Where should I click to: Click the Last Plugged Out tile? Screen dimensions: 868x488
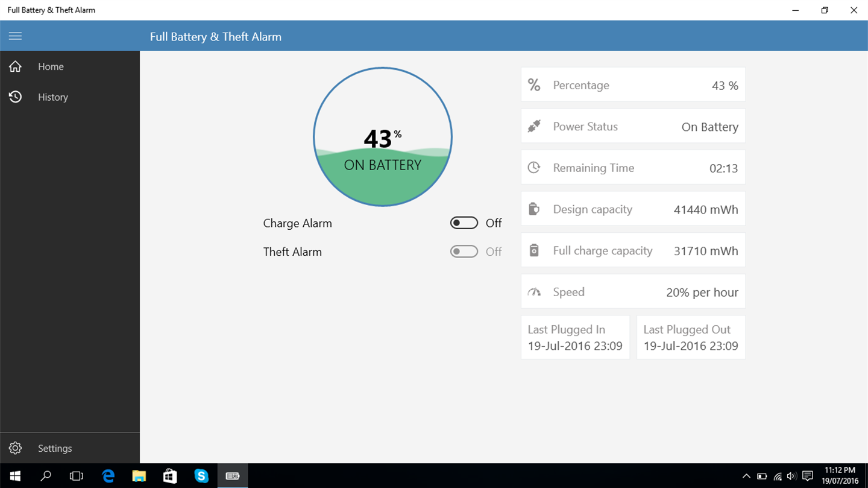click(691, 337)
